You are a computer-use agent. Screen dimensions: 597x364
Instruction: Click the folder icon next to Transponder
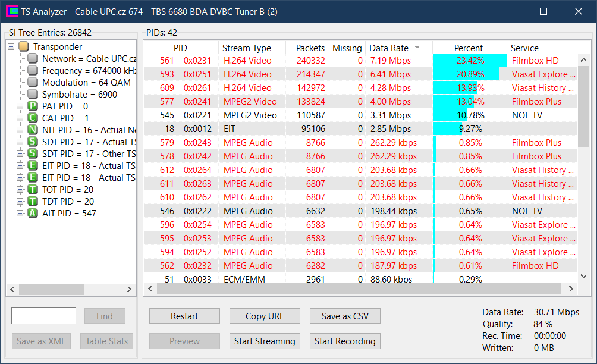coord(24,46)
